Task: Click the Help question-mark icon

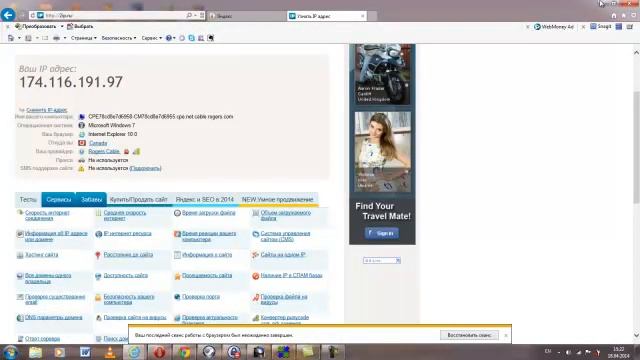Action: pos(169,38)
